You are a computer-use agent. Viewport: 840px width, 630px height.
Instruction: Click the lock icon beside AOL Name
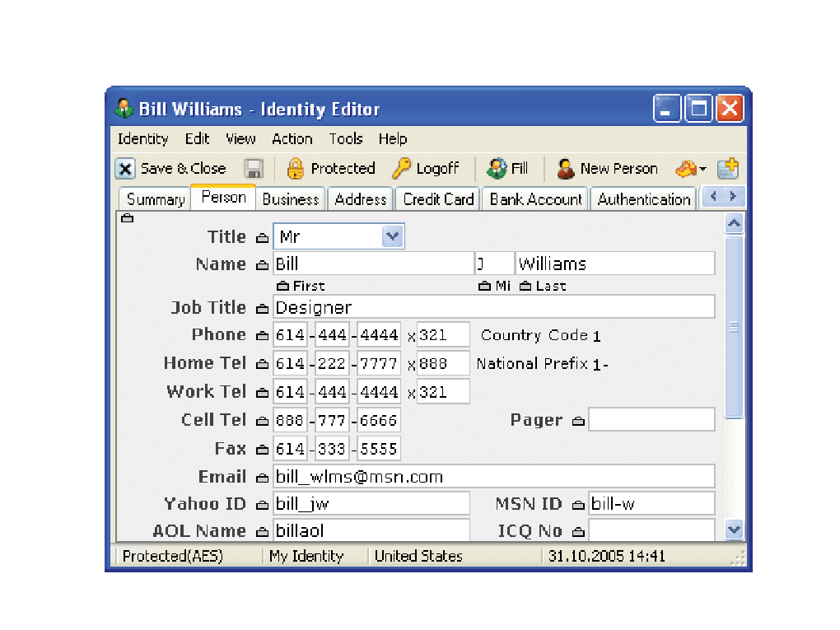pyautogui.click(x=262, y=532)
